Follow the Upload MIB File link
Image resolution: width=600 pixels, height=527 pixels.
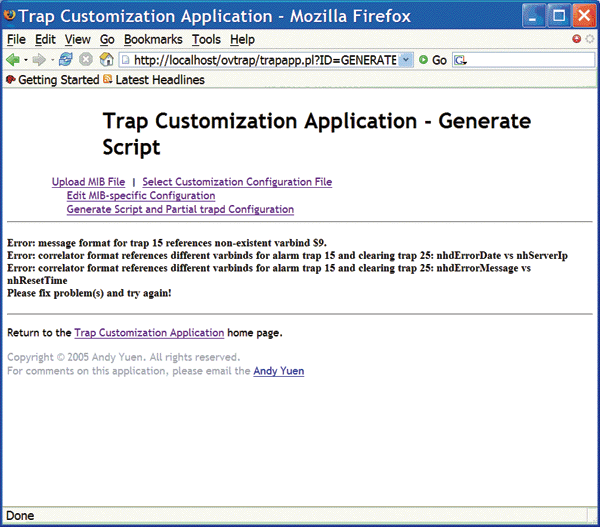pyautogui.click(x=88, y=182)
